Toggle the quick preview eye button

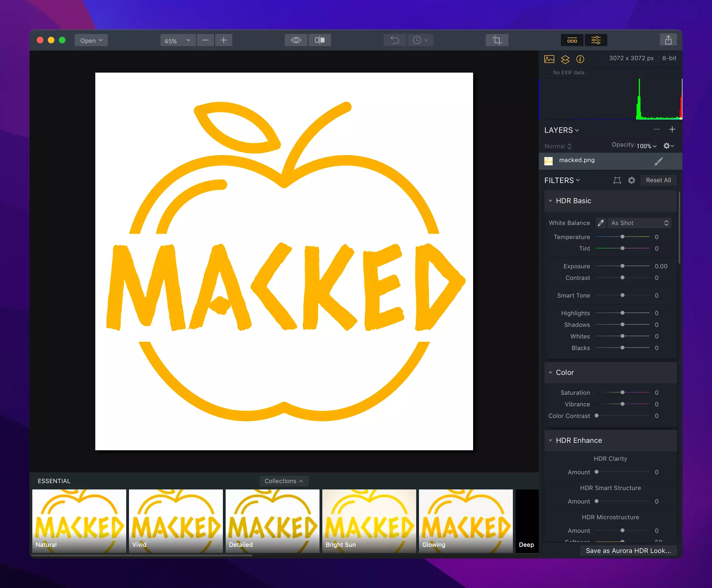click(x=296, y=40)
